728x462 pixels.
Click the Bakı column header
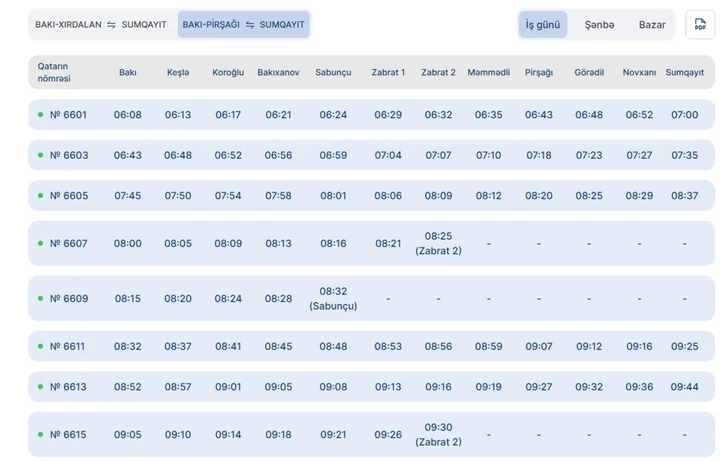(128, 72)
